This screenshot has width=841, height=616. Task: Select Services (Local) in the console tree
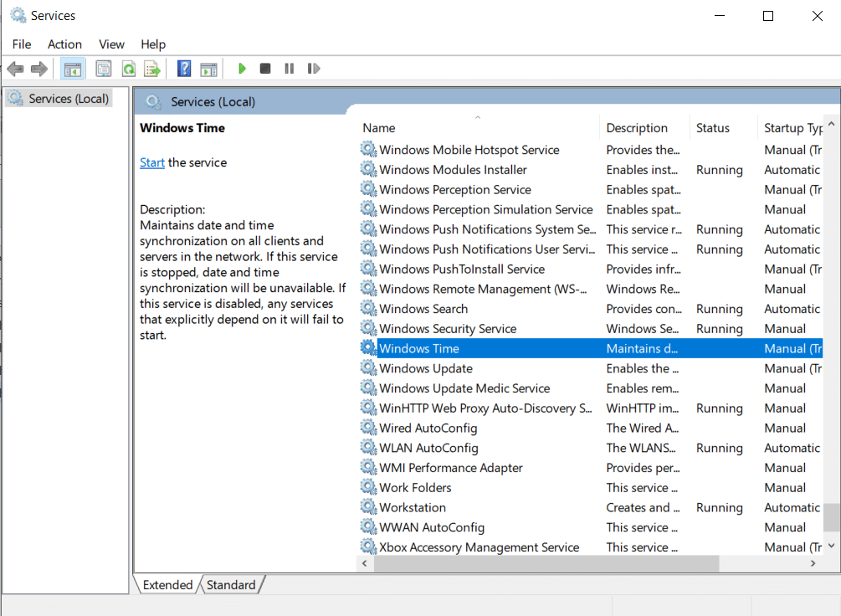(x=69, y=99)
